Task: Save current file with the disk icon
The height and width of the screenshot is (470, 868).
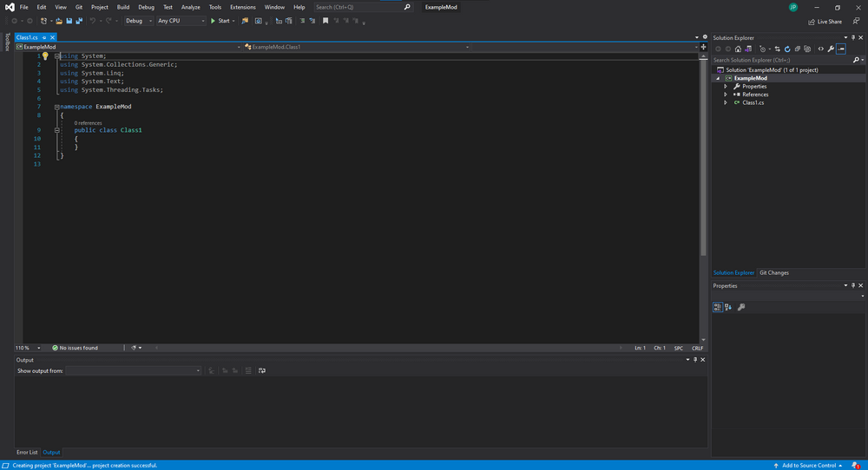Action: click(x=69, y=21)
